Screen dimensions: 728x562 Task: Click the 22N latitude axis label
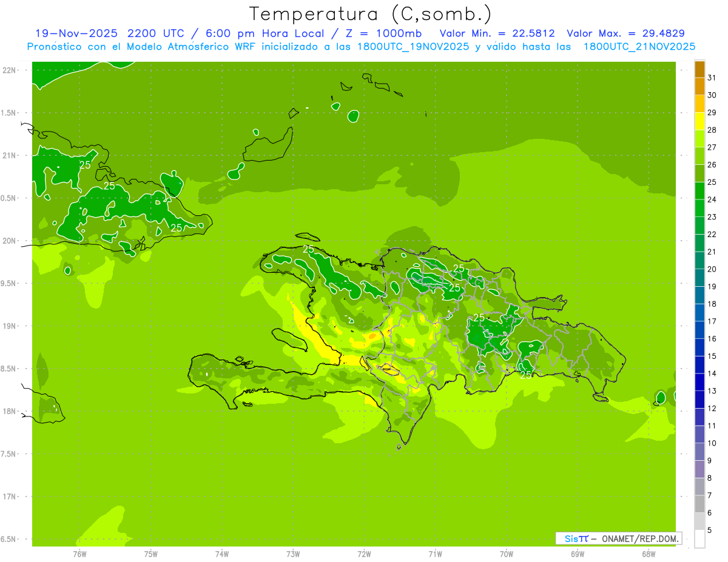point(10,70)
